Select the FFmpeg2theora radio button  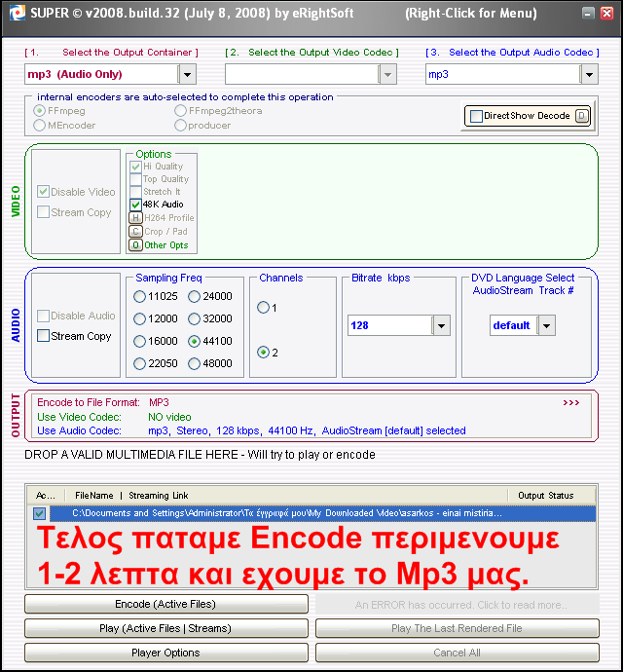pos(180,111)
